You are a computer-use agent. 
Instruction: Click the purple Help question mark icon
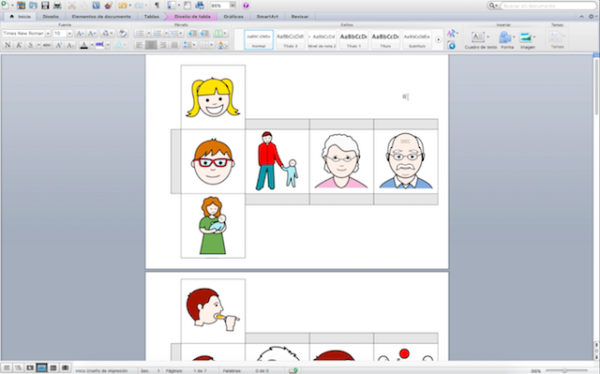coord(246,5)
